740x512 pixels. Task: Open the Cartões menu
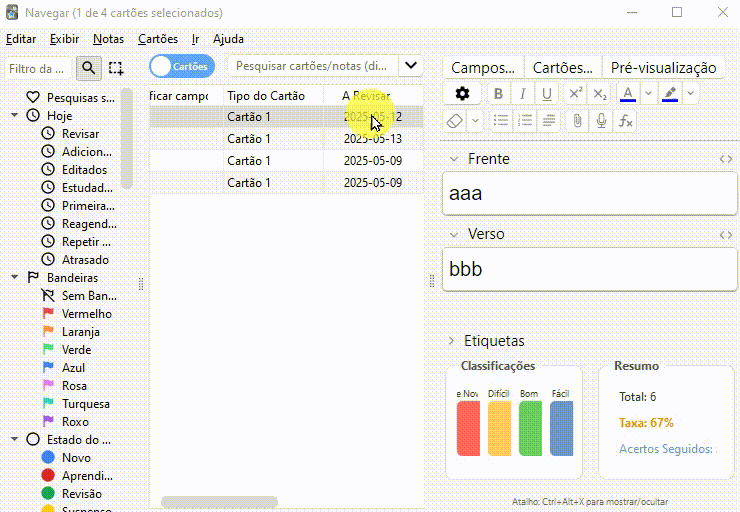pos(157,39)
